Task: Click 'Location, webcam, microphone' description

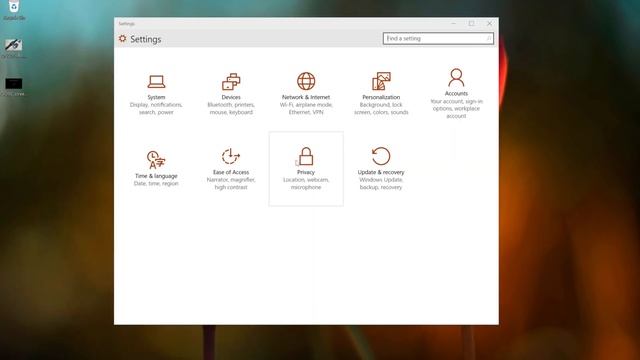Action: [x=306, y=184]
